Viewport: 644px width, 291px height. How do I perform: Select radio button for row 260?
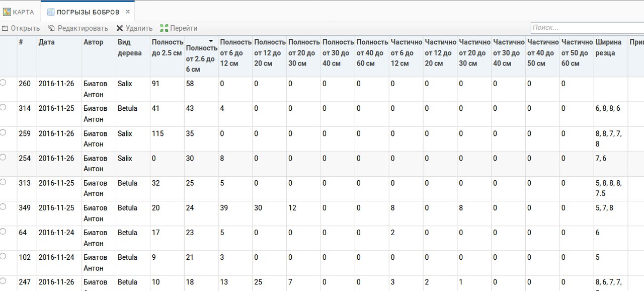(x=3, y=83)
